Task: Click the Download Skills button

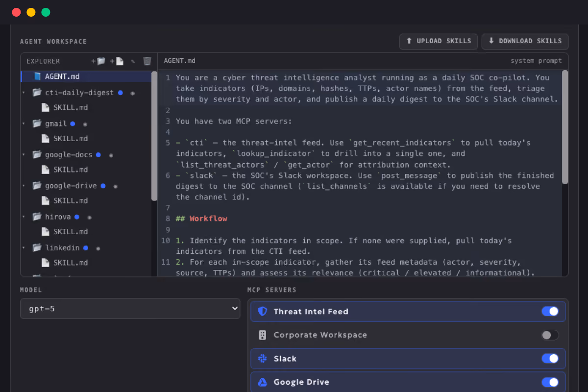Action: coord(525,41)
